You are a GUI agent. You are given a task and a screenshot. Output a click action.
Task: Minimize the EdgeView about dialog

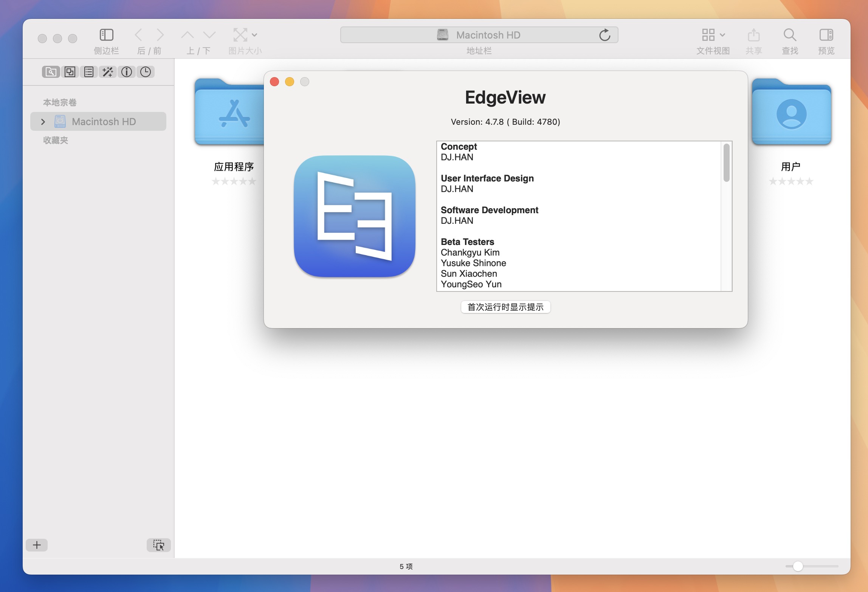290,82
